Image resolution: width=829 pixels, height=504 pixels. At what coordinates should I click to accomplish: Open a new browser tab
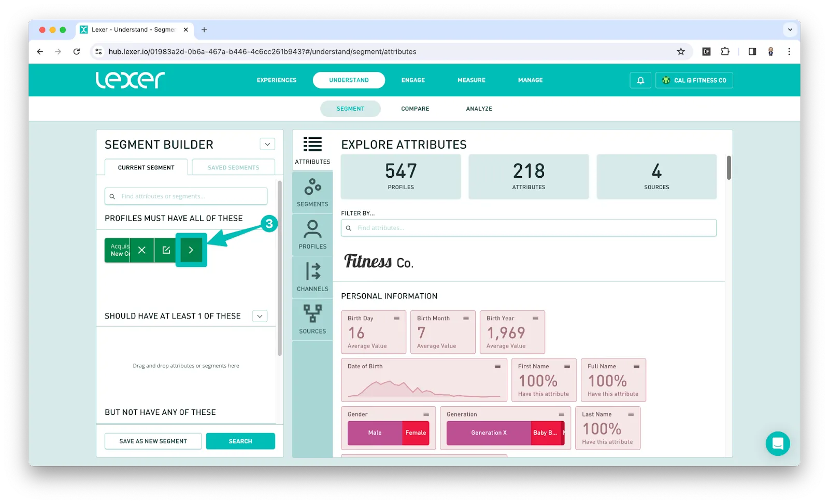(204, 30)
